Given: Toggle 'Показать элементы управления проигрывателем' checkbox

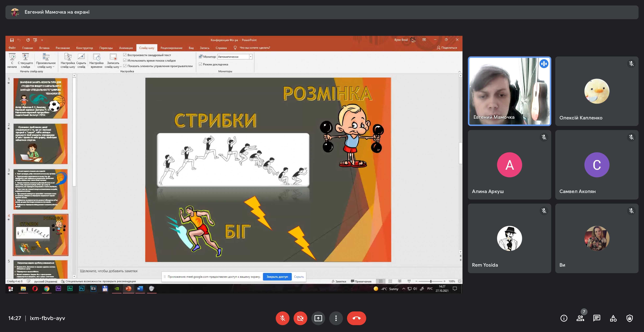Looking at the screenshot, I should pyautogui.click(x=125, y=66).
